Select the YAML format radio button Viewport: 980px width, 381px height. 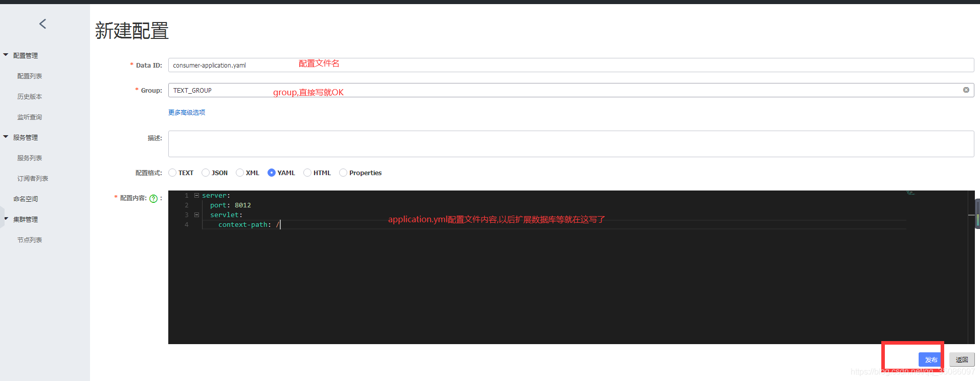coord(272,173)
